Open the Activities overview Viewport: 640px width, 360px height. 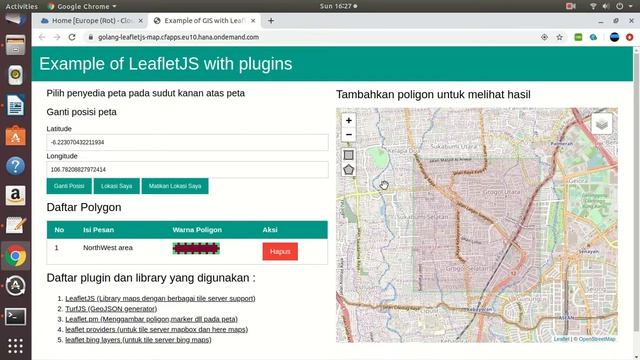point(21,6)
